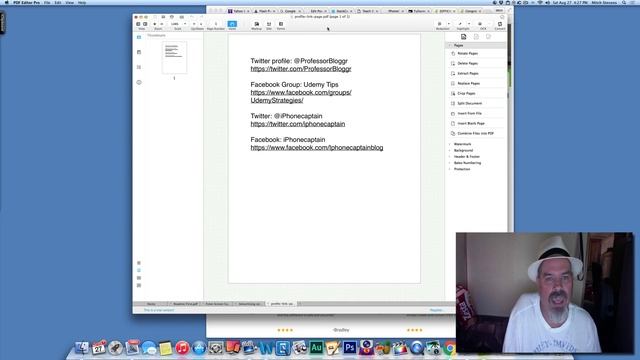The width and height of the screenshot is (640, 360).
Task: Click the Home toolbar button highlighted in blue
Action: click(x=232, y=24)
